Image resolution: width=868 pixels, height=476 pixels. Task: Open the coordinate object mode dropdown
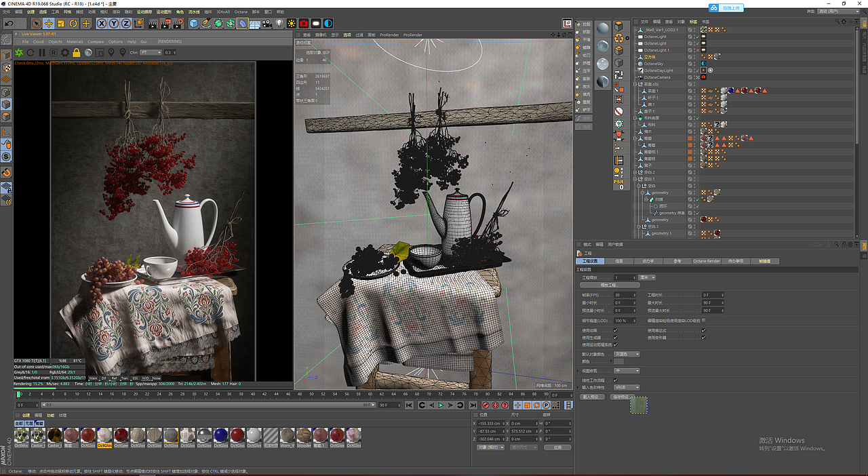(491, 448)
